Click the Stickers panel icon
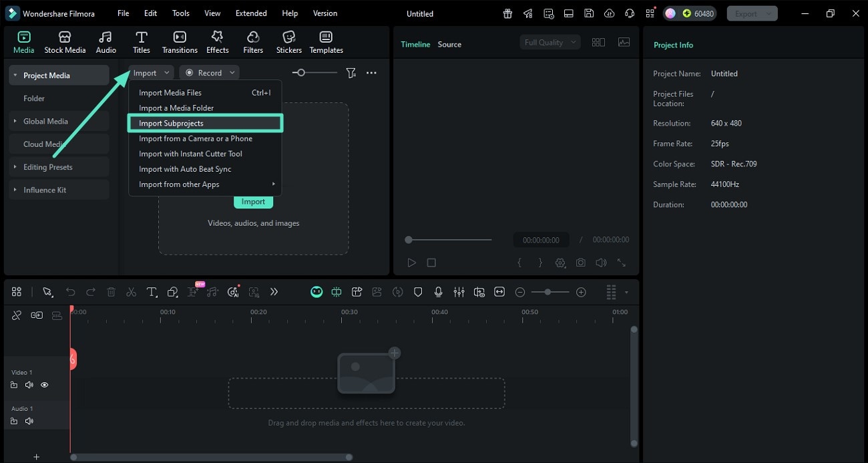The image size is (868, 463). click(x=288, y=41)
